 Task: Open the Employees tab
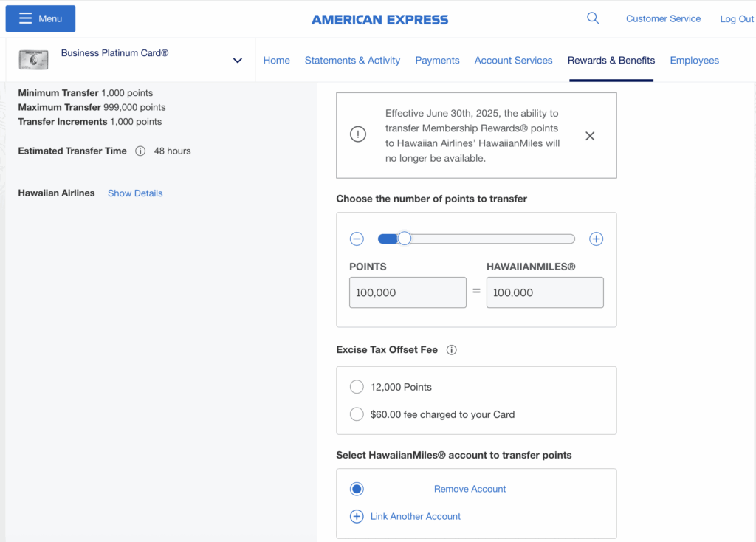point(694,60)
